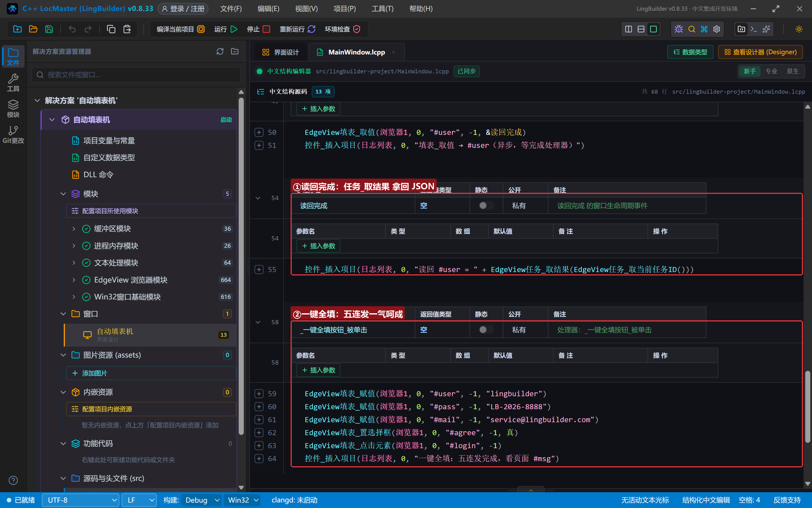
Task: Open Git更改 sidebar panel
Action: 13,134
